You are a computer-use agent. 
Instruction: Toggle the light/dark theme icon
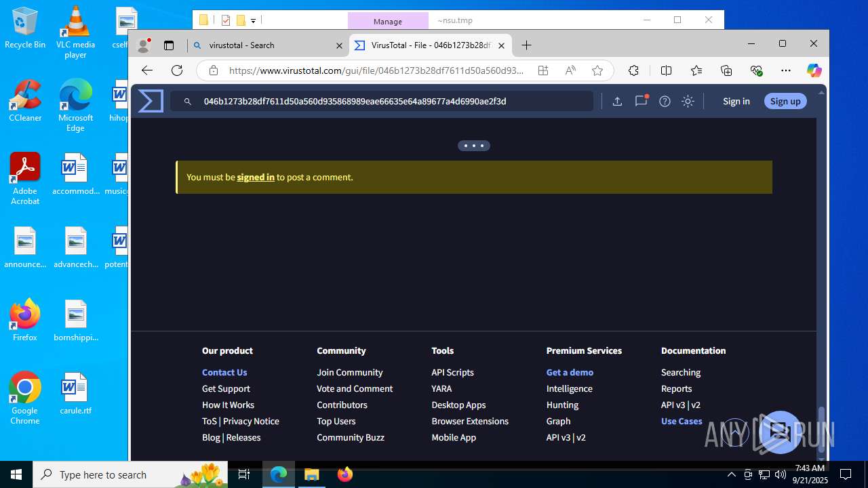[688, 101]
